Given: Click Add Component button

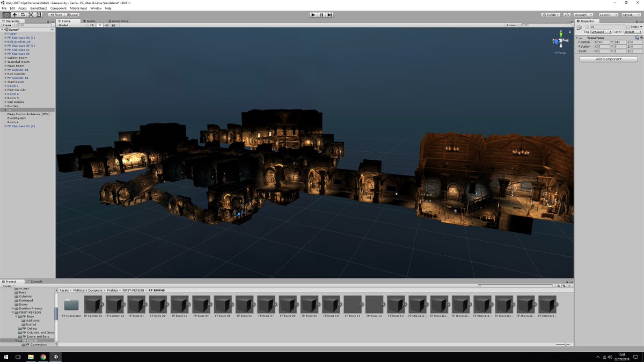Looking at the screenshot, I should (x=609, y=59).
